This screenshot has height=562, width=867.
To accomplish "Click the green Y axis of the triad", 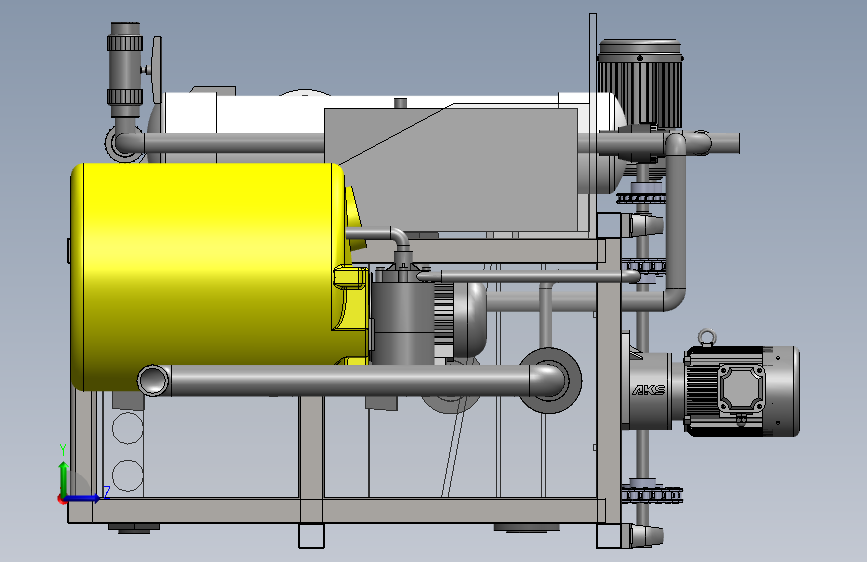I will [x=64, y=478].
